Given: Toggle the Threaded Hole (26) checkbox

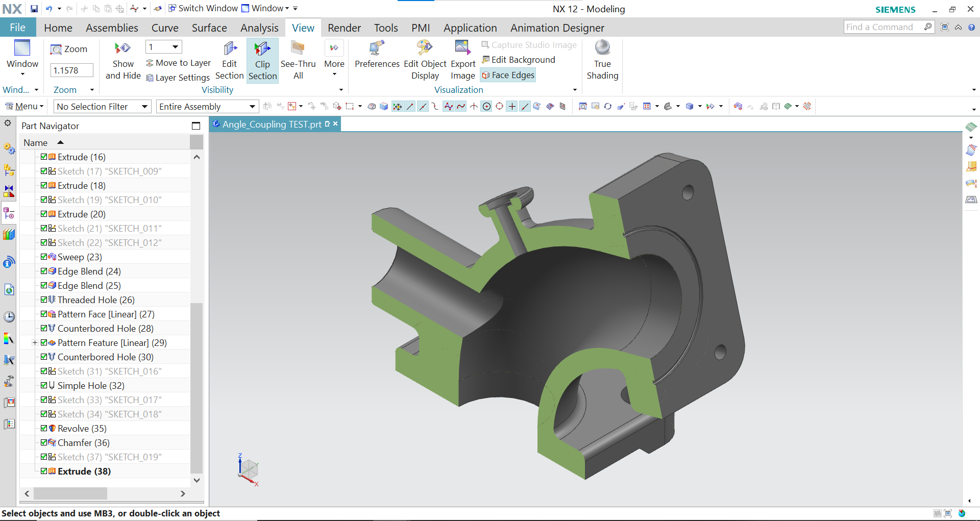Looking at the screenshot, I should (44, 300).
